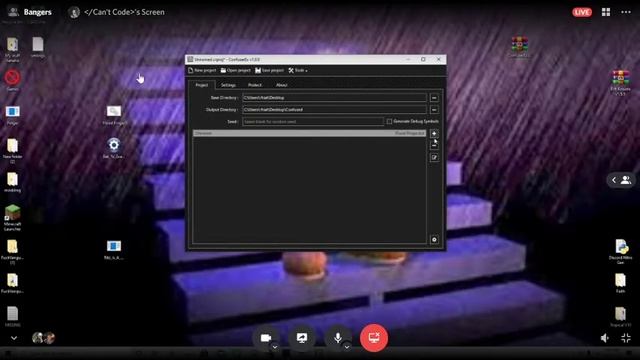The height and width of the screenshot is (360, 640).
Task: Open the three-dots more options menu
Action: pos(626,12)
